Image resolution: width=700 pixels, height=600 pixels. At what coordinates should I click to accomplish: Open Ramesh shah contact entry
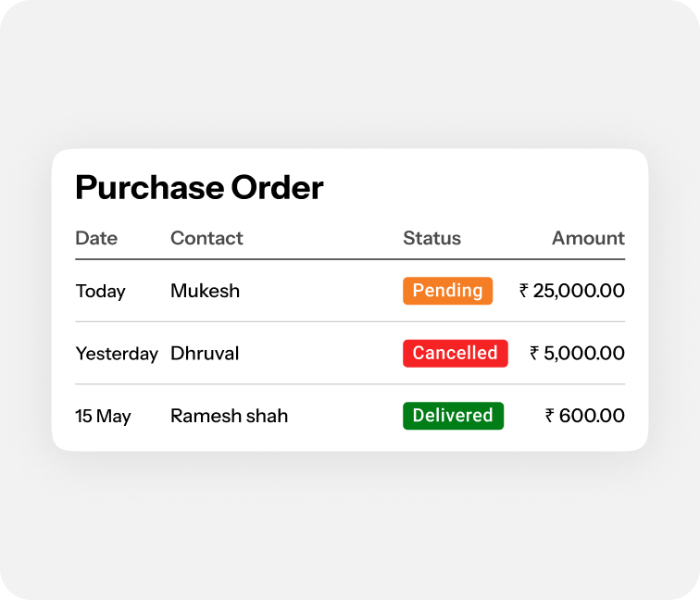coord(230,416)
